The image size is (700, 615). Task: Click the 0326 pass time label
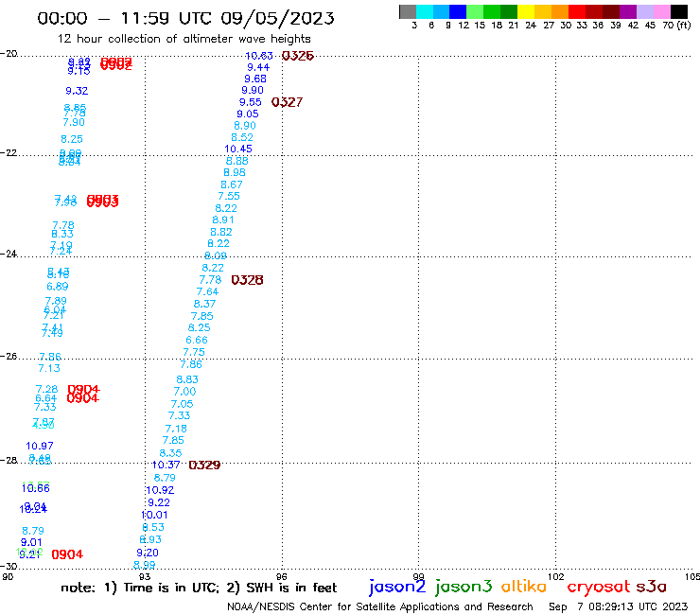pyautogui.click(x=297, y=56)
